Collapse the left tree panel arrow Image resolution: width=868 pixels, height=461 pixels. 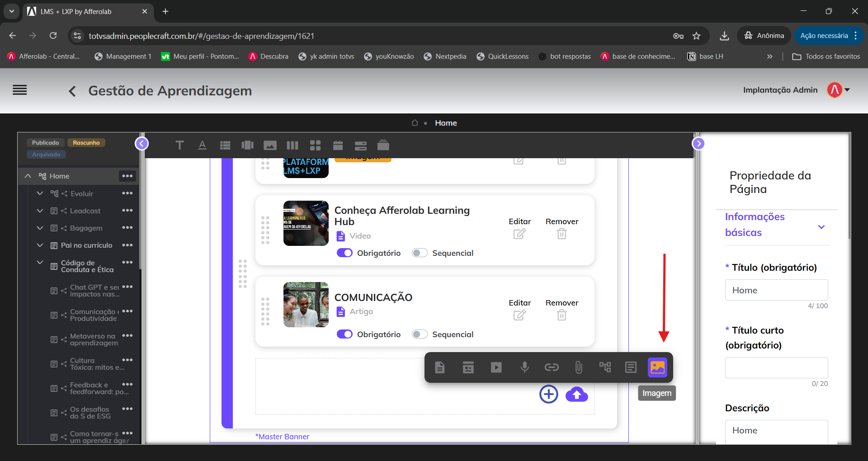tap(142, 144)
